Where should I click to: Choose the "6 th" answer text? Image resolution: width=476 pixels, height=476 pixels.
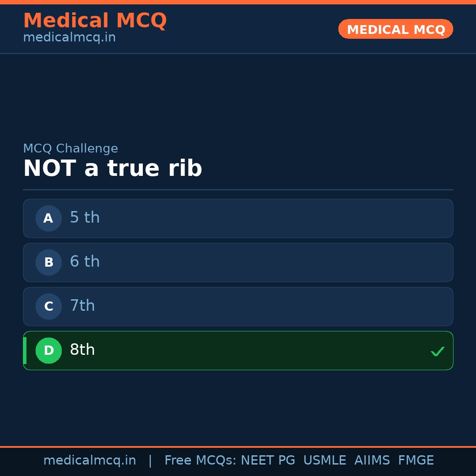tap(85, 262)
